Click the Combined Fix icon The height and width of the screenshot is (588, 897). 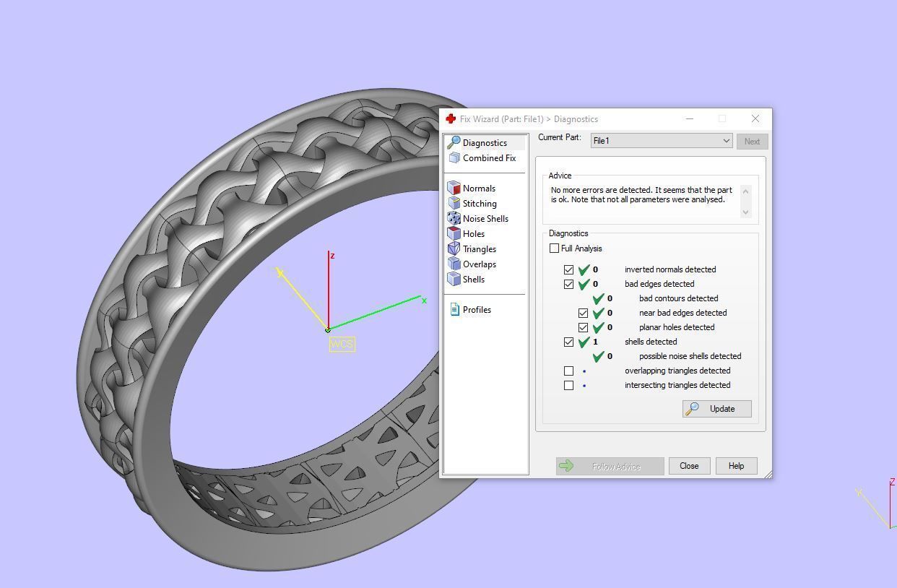point(454,158)
